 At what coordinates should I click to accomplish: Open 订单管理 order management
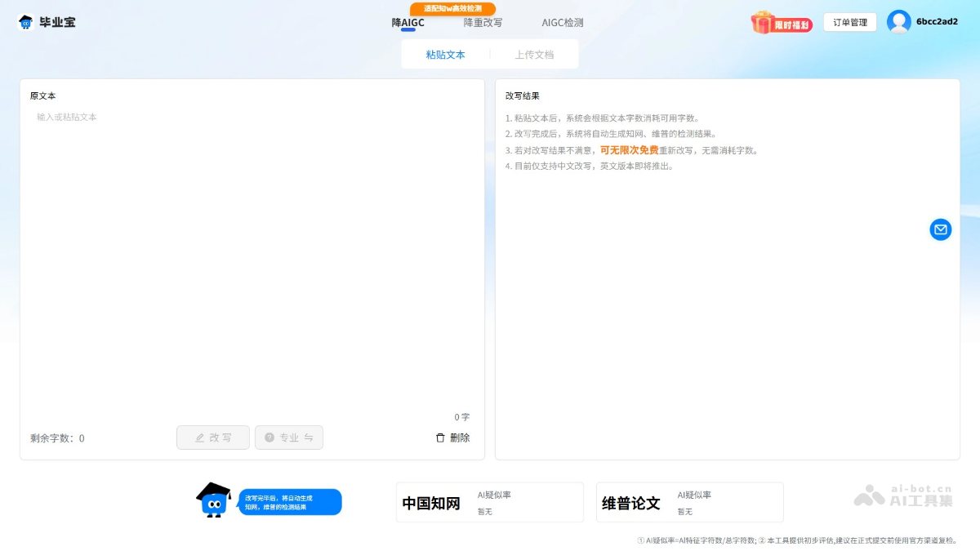tap(849, 22)
